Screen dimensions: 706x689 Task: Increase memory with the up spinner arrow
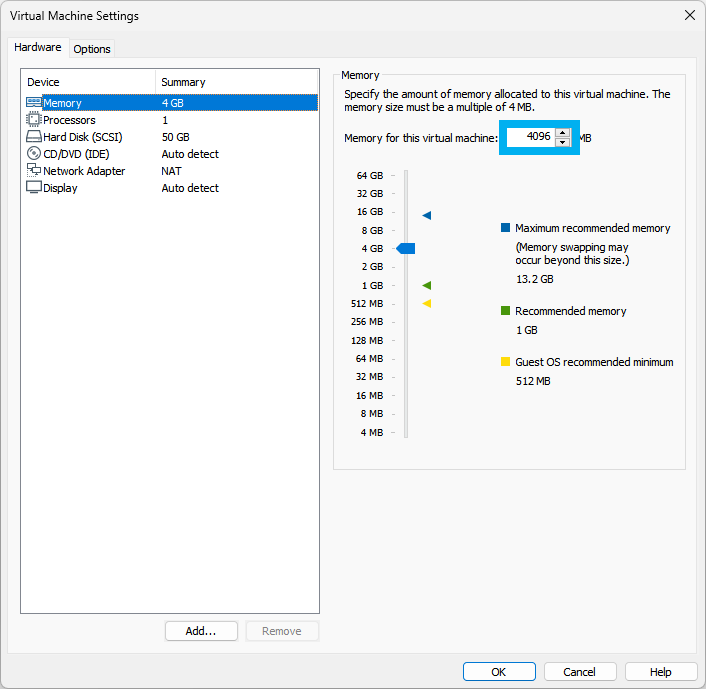562,132
